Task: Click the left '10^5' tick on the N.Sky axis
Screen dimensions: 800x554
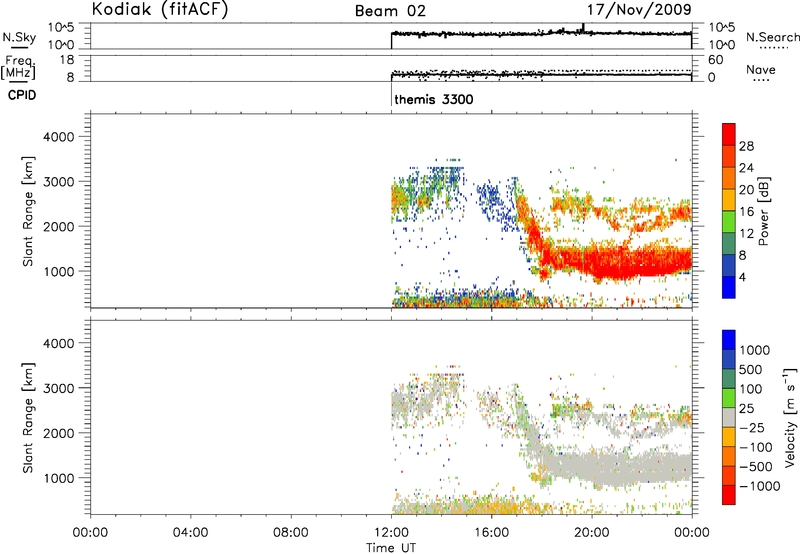Action: coord(61,28)
